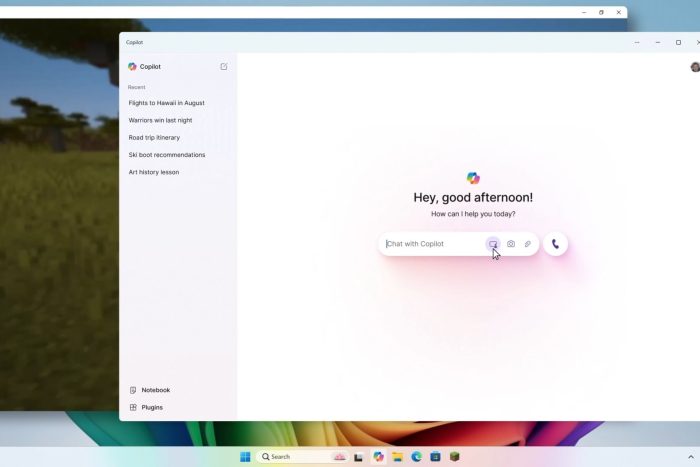The image size is (700, 467).
Task: Open File Explorer from the taskbar
Action: click(397, 457)
